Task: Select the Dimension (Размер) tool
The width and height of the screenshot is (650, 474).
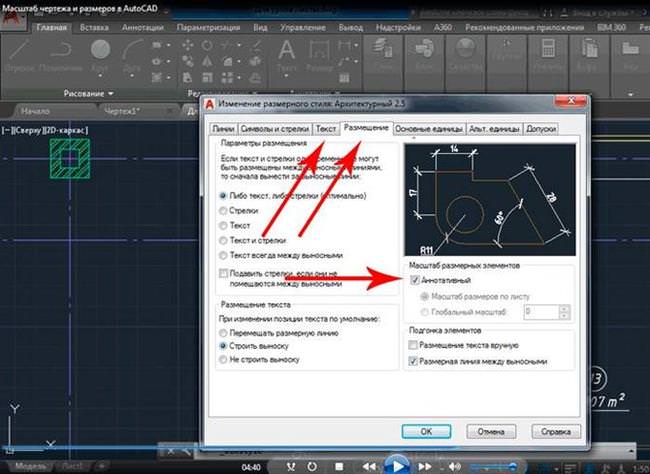Action: pos(319,51)
